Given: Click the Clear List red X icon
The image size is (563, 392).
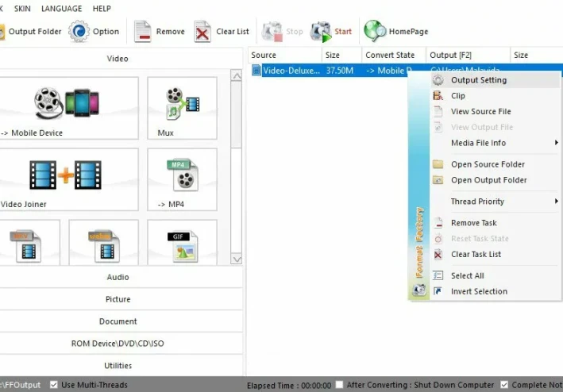Looking at the screenshot, I should click(202, 32).
